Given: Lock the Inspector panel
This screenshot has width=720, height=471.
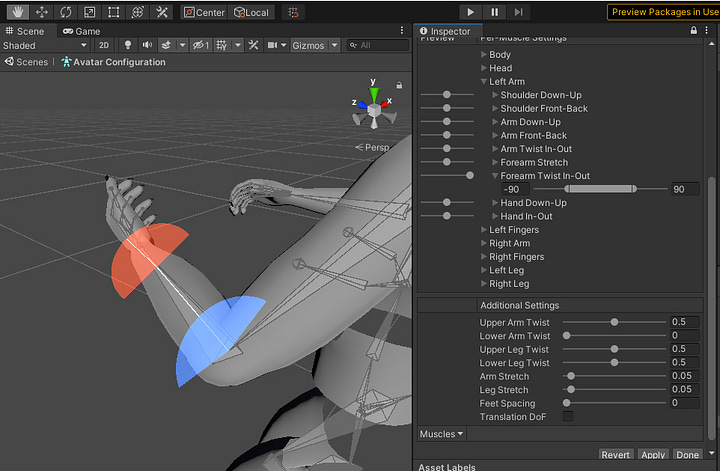Looking at the screenshot, I should point(693,31).
